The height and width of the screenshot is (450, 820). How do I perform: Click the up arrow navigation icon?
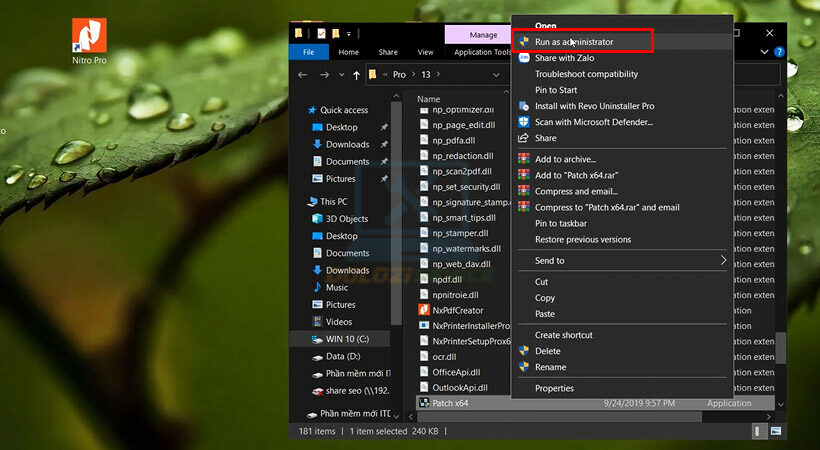click(x=357, y=75)
